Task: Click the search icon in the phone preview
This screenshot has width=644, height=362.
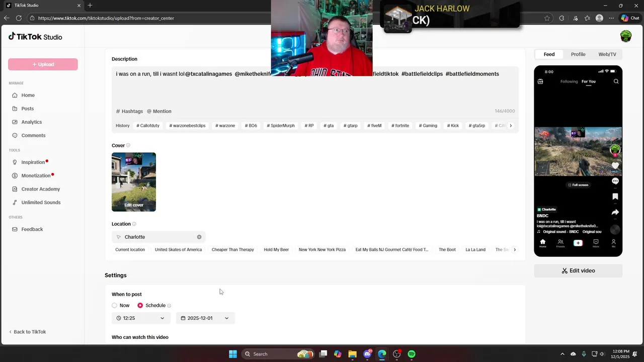Action: pyautogui.click(x=616, y=81)
